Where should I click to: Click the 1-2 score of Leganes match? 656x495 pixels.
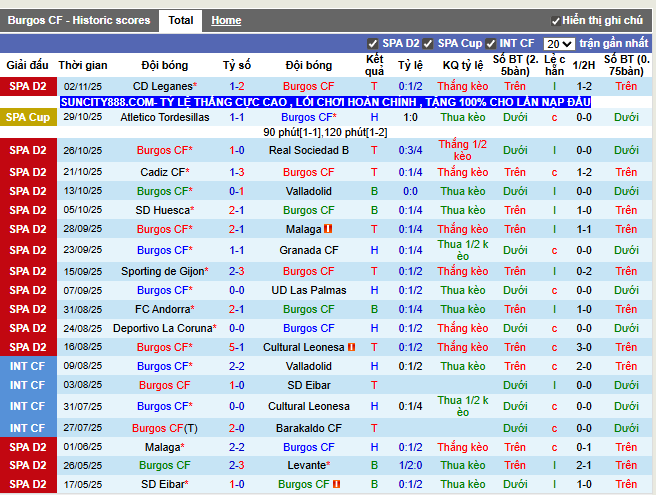237,86
